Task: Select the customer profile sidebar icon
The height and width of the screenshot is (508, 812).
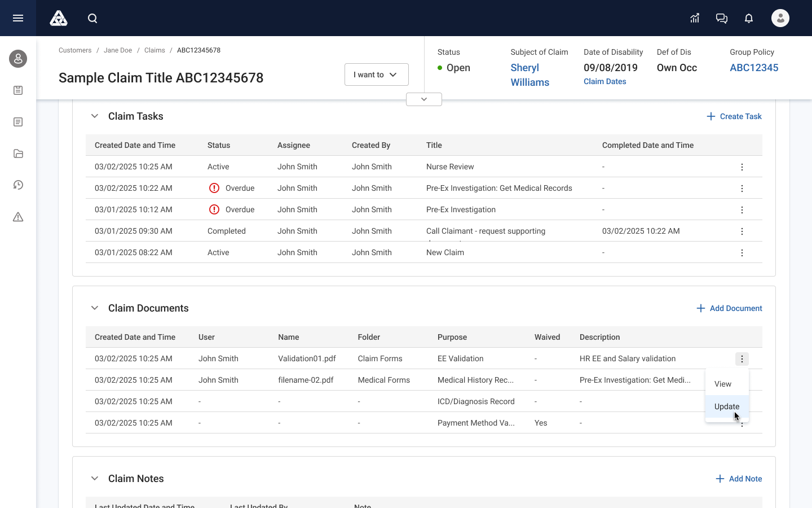Action: pyautogui.click(x=18, y=59)
